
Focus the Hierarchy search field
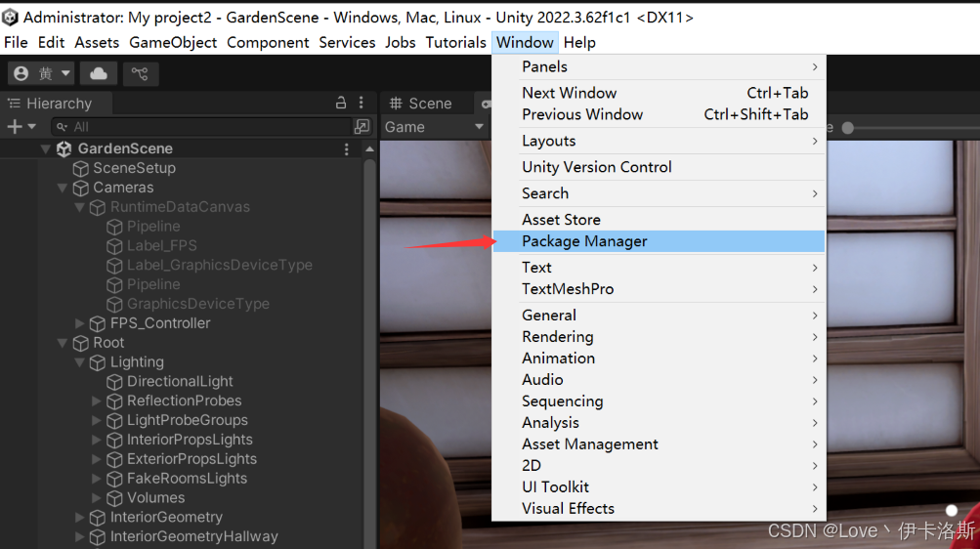pos(203,127)
